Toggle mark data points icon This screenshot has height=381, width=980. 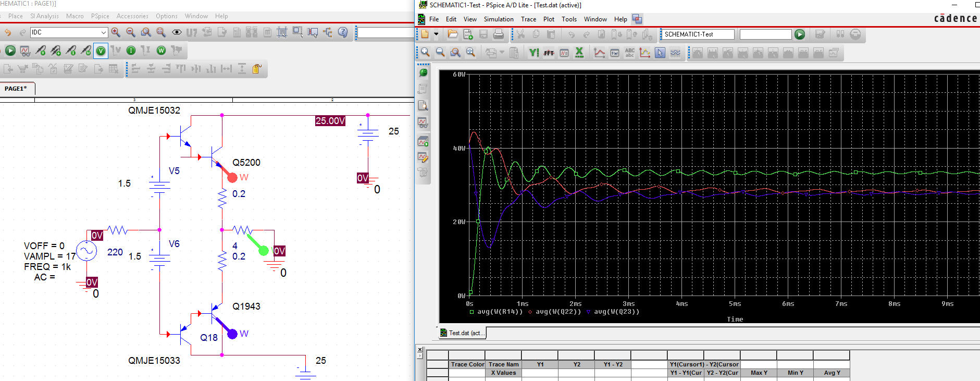click(645, 53)
